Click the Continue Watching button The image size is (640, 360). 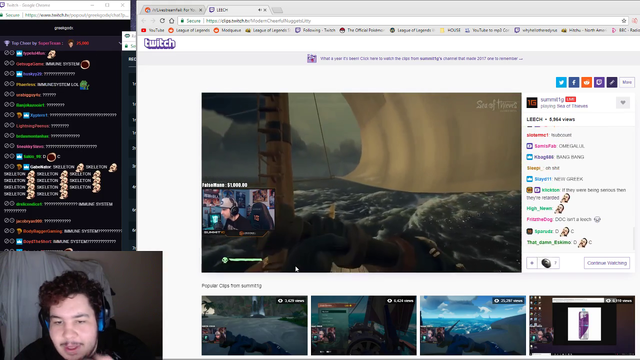(x=607, y=263)
